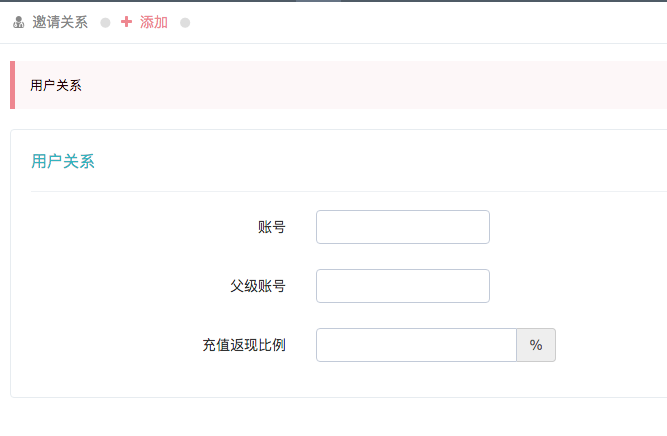Click the user icon beside 邀请关系
Screen dimensions: 667x436
(x=18, y=22)
